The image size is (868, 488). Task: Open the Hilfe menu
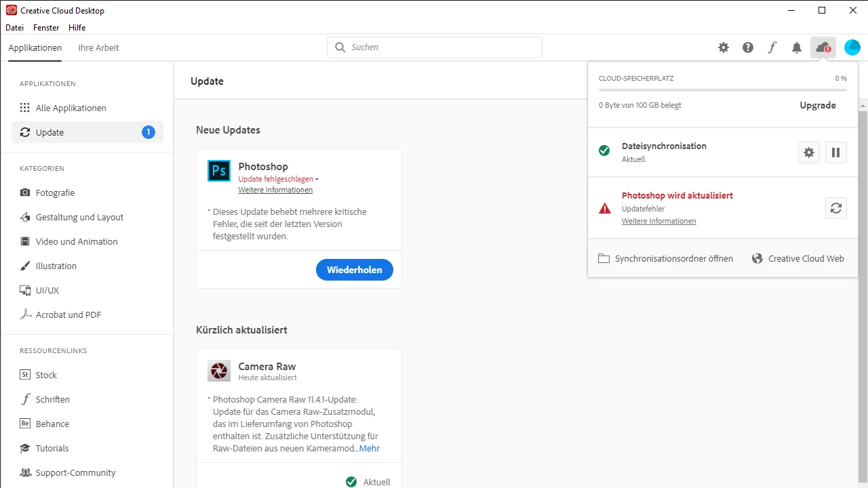77,28
